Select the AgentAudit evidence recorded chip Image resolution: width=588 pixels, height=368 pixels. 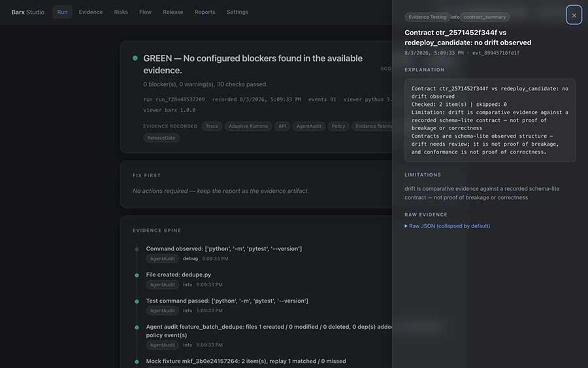coord(308,126)
